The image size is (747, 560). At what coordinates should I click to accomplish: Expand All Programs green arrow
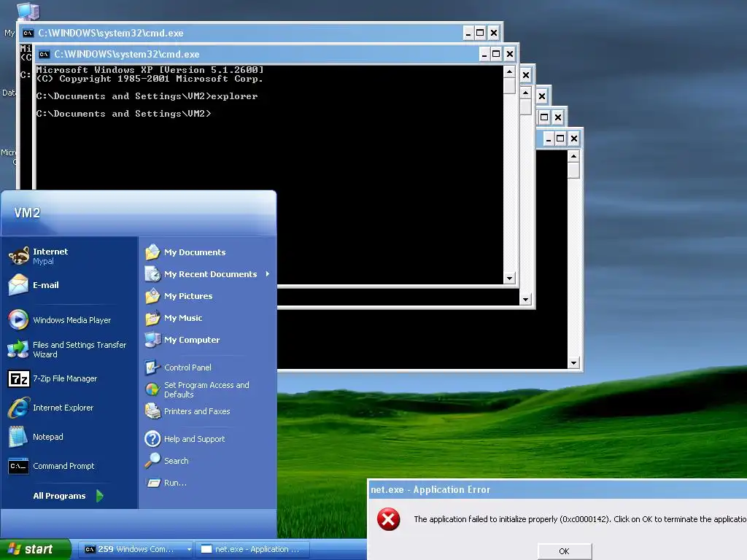pos(99,496)
